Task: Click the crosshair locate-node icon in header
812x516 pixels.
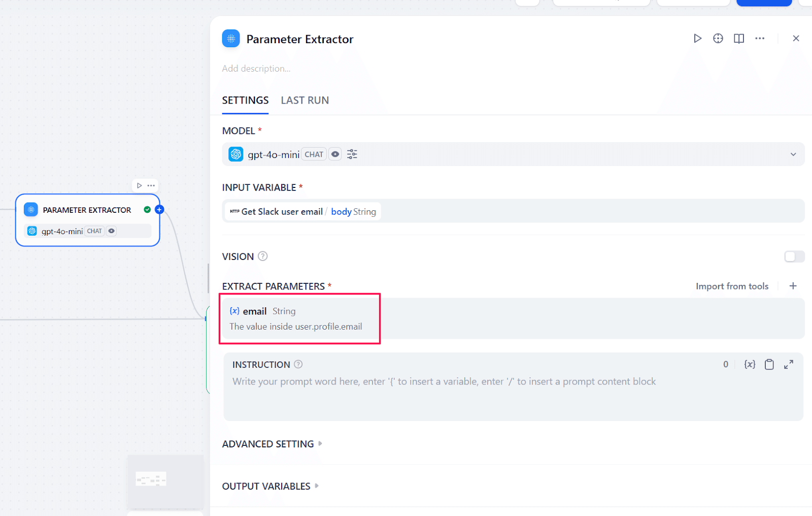Action: click(x=718, y=39)
